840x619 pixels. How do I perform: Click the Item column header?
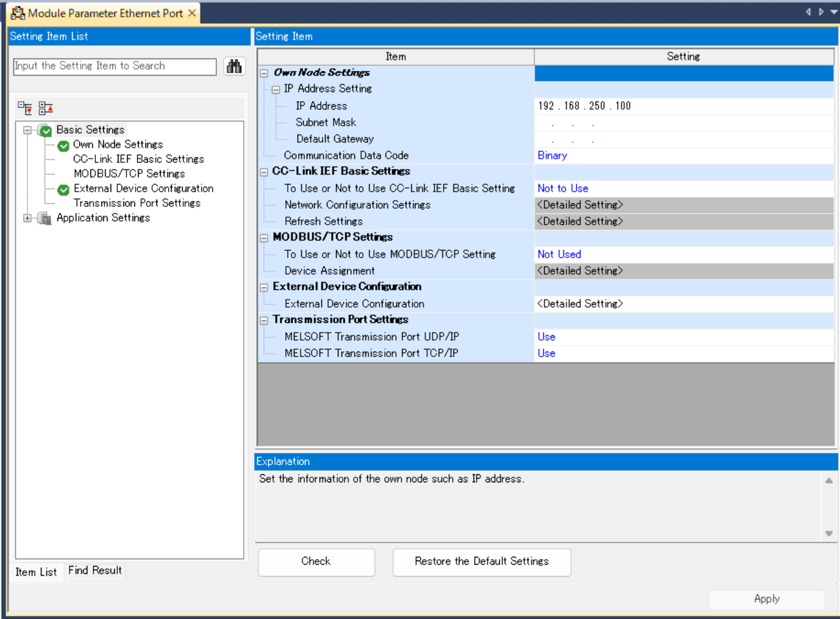tap(396, 57)
